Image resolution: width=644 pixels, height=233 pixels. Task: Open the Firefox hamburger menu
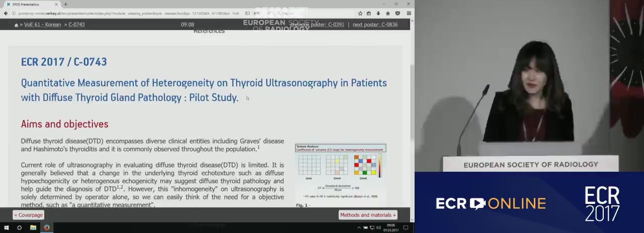pyautogui.click(x=409, y=14)
